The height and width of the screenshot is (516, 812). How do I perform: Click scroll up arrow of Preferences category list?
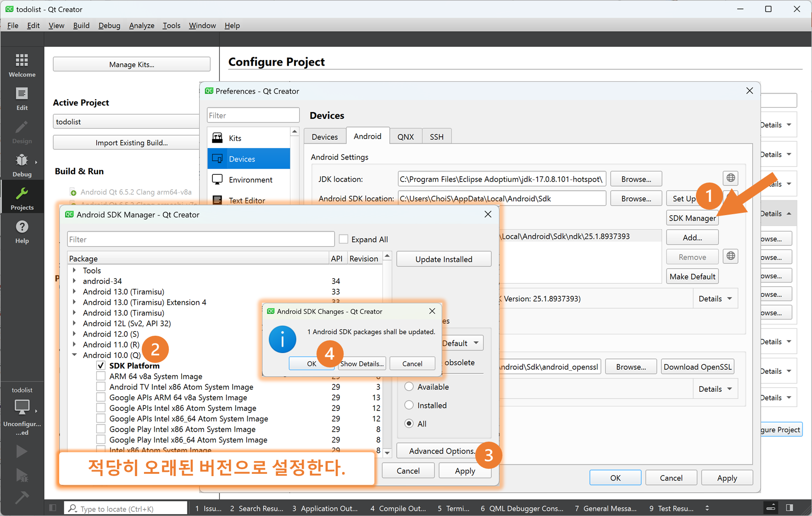295,132
